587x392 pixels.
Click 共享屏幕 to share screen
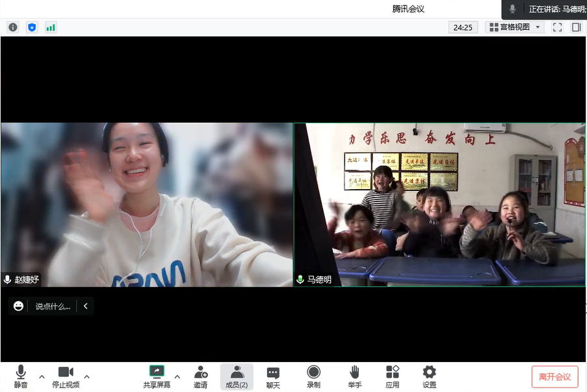click(x=157, y=376)
